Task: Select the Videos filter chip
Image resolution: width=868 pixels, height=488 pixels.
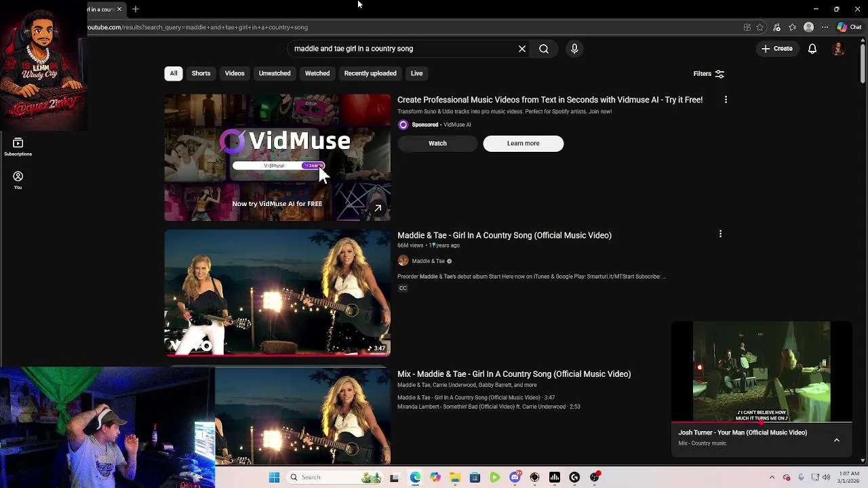Action: point(235,73)
